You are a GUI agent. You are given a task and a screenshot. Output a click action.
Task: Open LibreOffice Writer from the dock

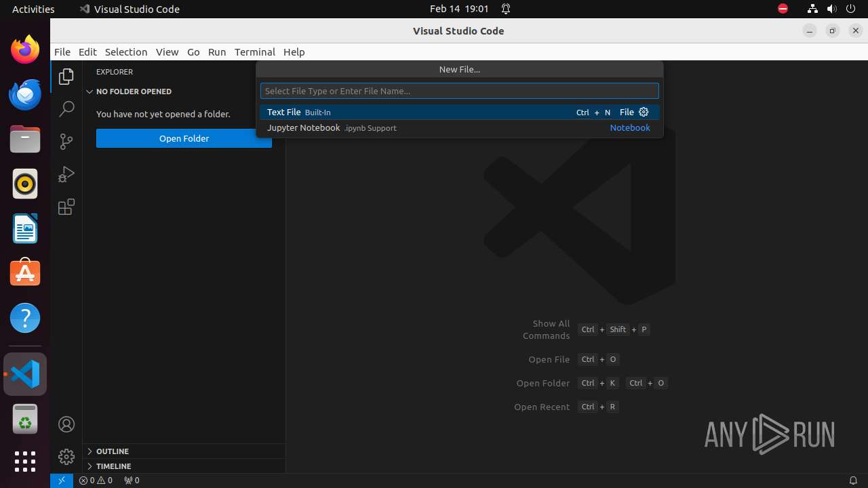[x=25, y=228]
